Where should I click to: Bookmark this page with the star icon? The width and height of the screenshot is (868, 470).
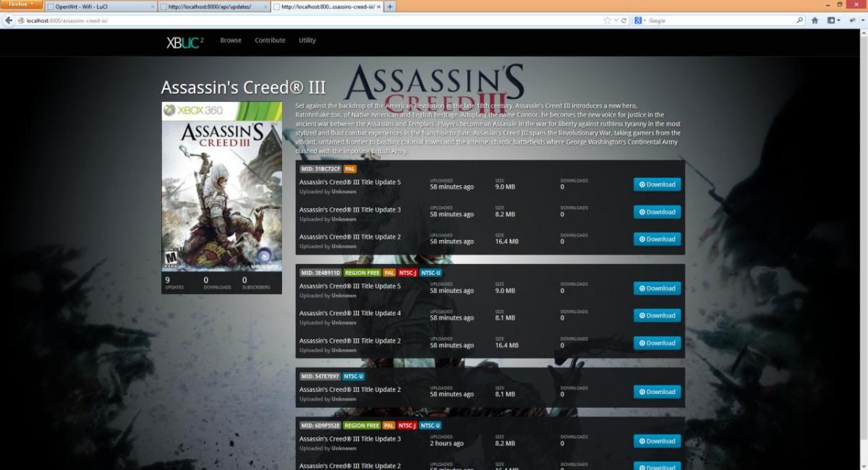(607, 20)
